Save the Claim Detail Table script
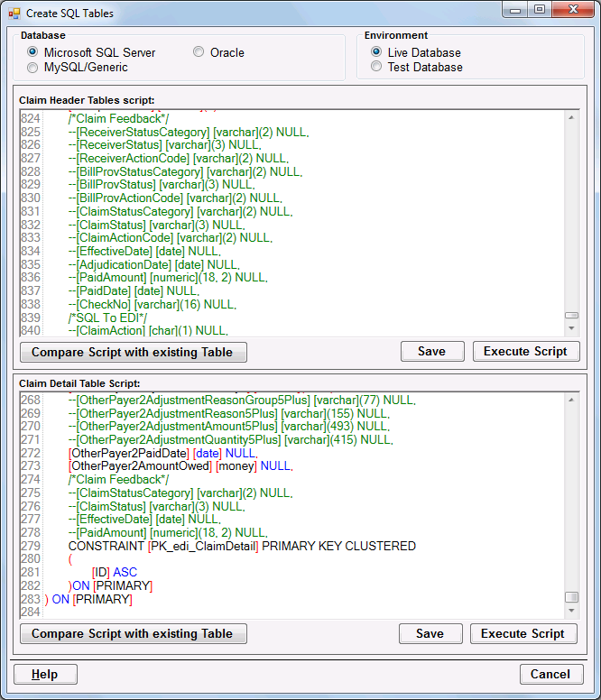 430,633
